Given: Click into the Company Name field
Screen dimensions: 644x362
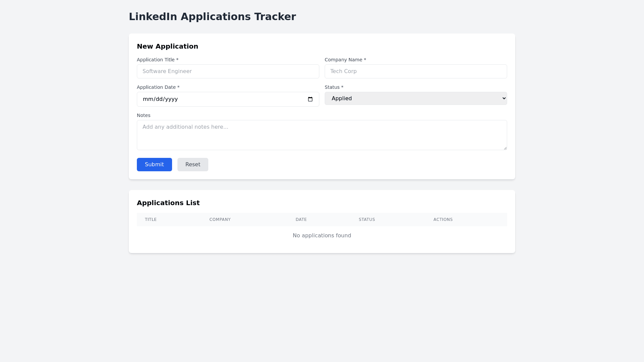Looking at the screenshot, I should click(416, 71).
